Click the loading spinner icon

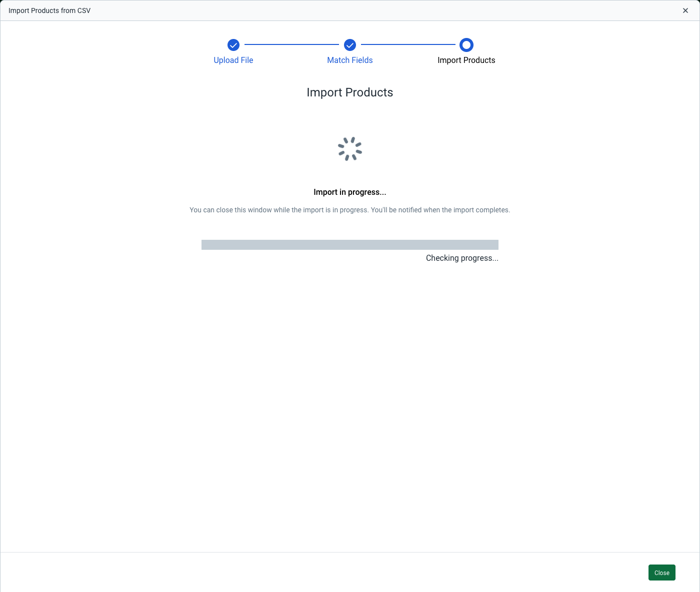click(x=350, y=149)
